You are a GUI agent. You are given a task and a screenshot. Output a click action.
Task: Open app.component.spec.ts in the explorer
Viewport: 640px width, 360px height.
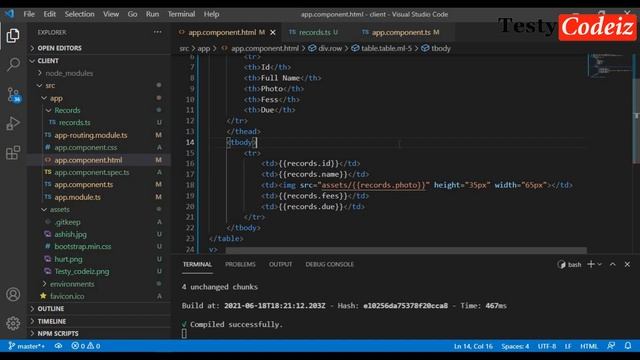click(92, 172)
